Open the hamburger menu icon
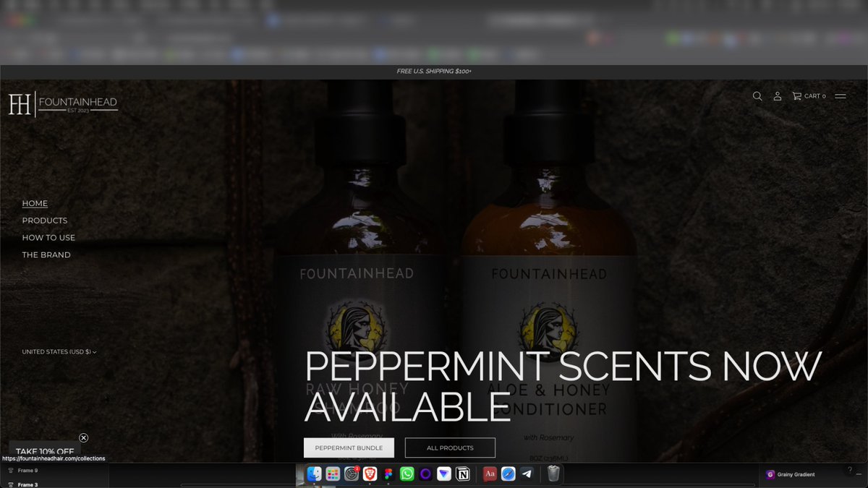The height and width of the screenshot is (488, 868). click(841, 96)
